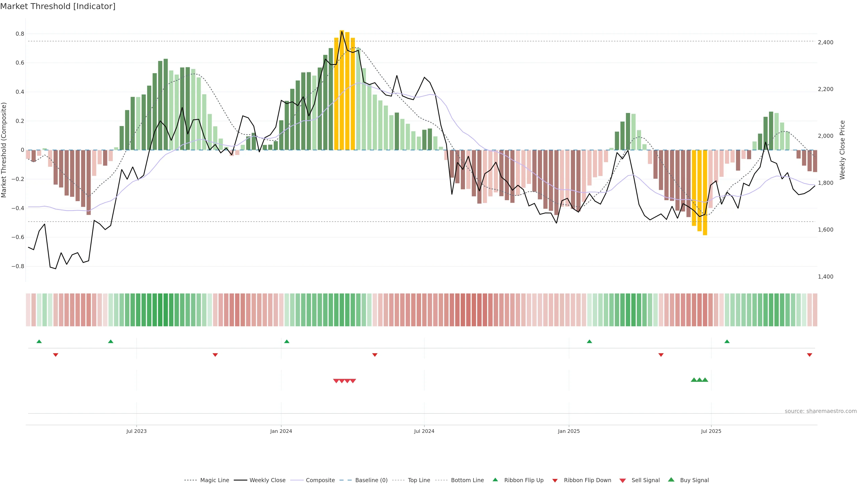Click the leftmost green Ribbon Flip Up triangle
868x488 pixels.
[39, 342]
